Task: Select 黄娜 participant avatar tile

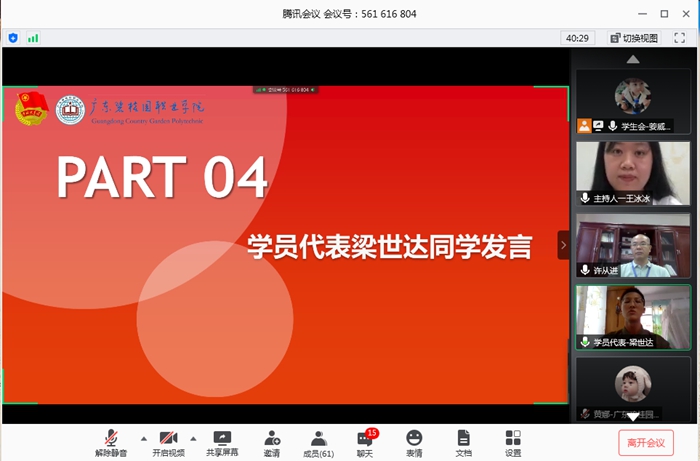Action: point(633,389)
